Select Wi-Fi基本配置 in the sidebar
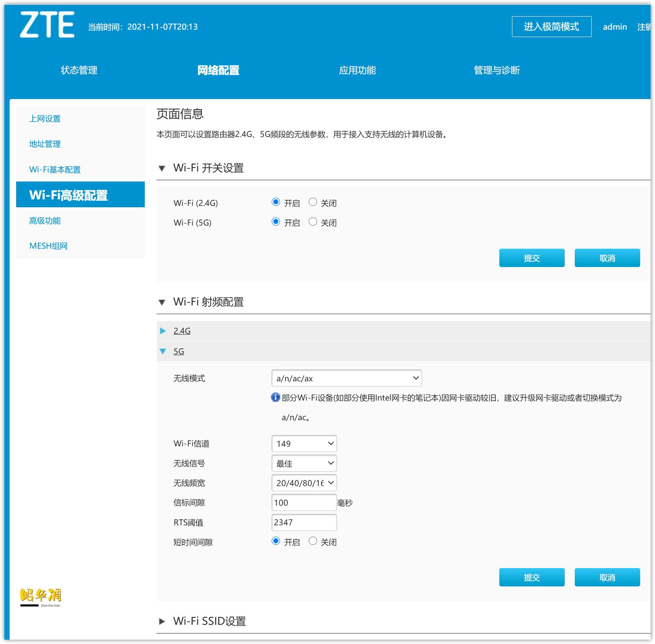 55,170
